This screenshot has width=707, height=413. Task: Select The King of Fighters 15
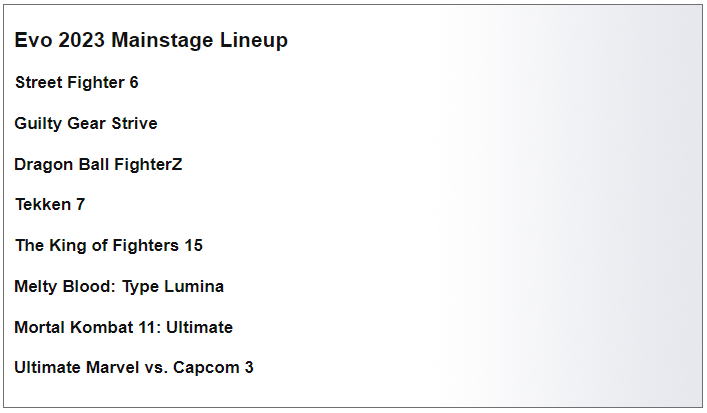(109, 246)
